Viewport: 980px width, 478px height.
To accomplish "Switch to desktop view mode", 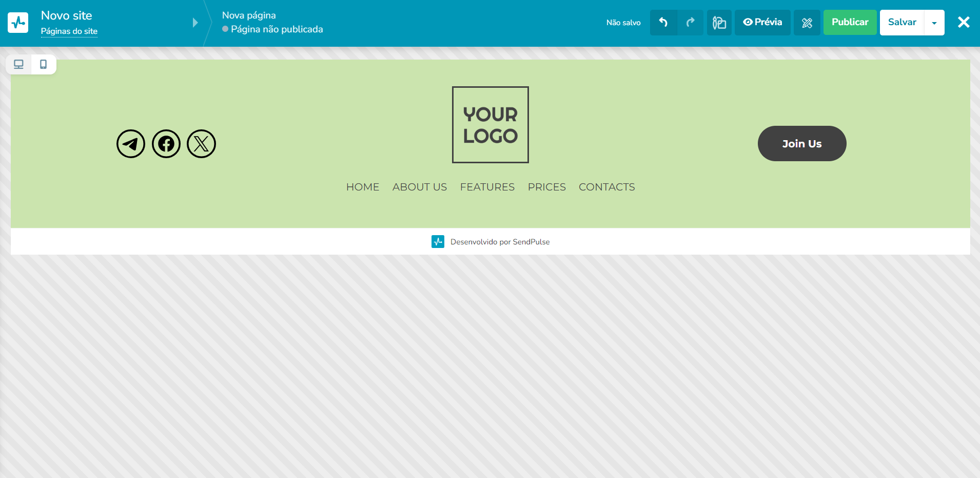I will tap(19, 64).
